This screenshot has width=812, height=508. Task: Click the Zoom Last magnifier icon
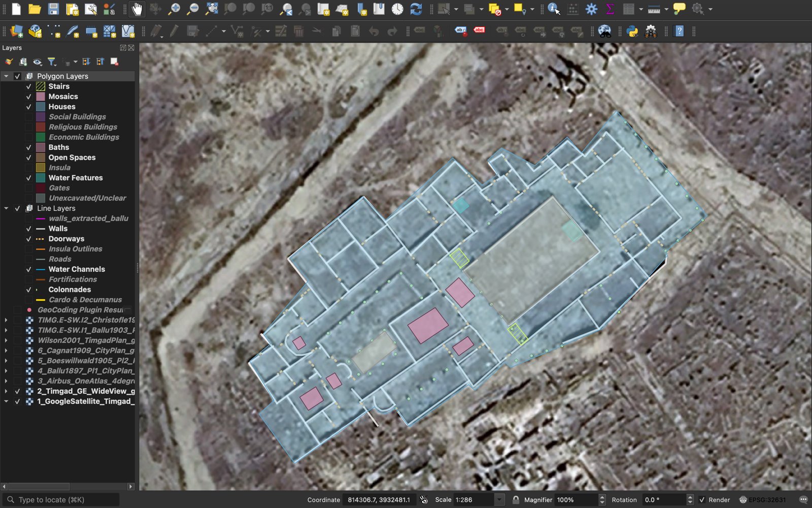click(286, 9)
